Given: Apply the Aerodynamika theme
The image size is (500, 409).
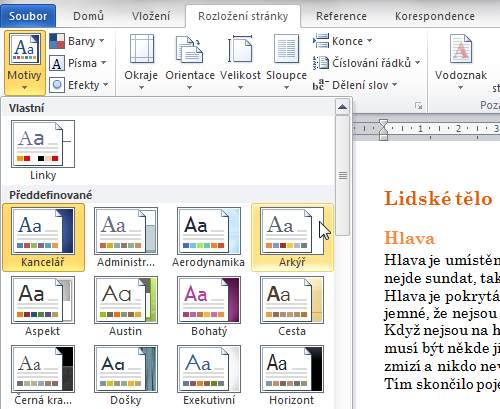Looking at the screenshot, I should (209, 237).
